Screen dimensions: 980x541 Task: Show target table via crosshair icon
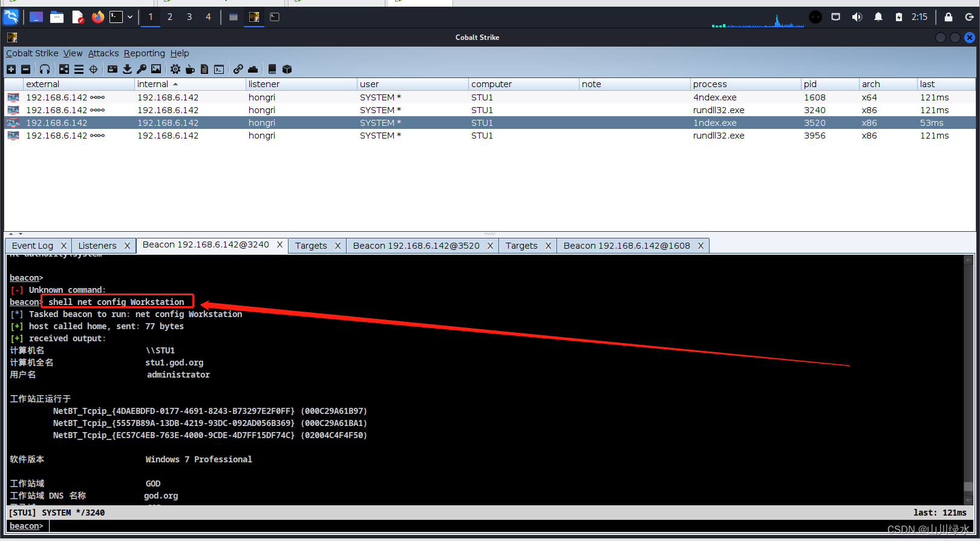(x=93, y=70)
